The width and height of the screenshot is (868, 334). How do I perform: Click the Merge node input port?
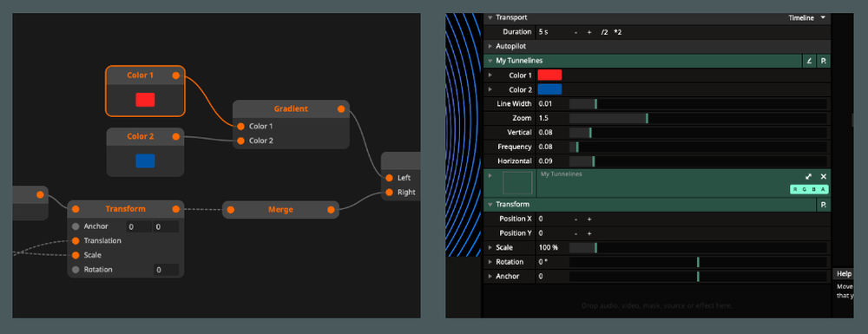[230, 210]
